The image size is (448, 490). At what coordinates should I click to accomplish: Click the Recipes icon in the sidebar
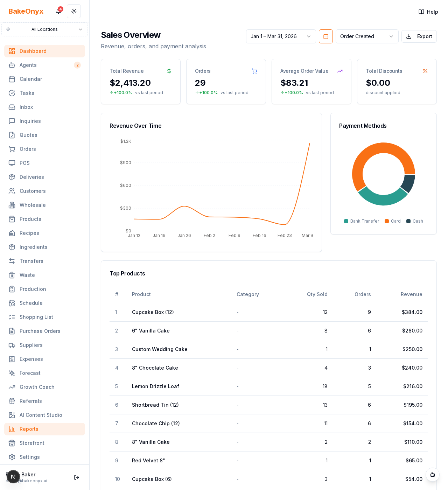[x=12, y=233]
